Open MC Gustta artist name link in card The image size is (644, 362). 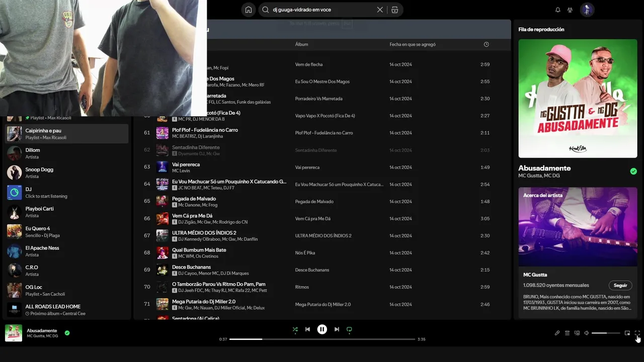(x=535, y=275)
